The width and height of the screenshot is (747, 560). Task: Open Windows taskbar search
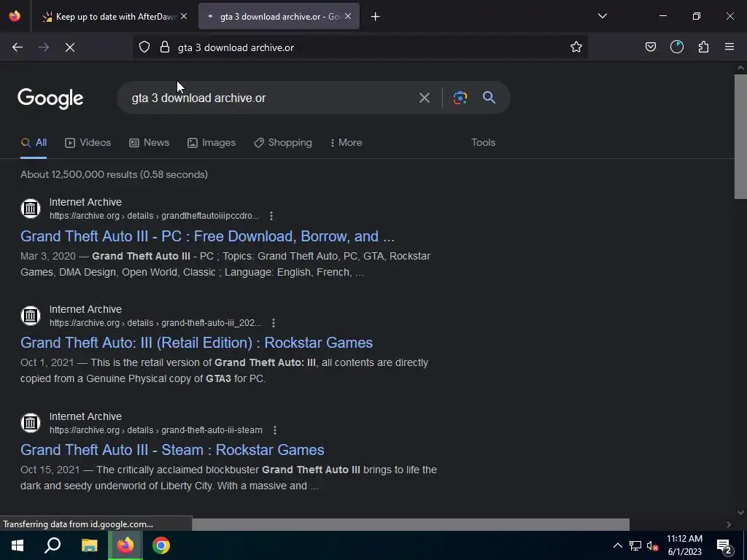click(53, 545)
